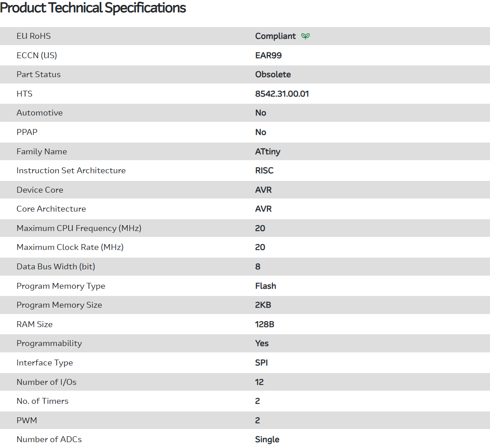Click the Flash program memory type value

(x=266, y=286)
